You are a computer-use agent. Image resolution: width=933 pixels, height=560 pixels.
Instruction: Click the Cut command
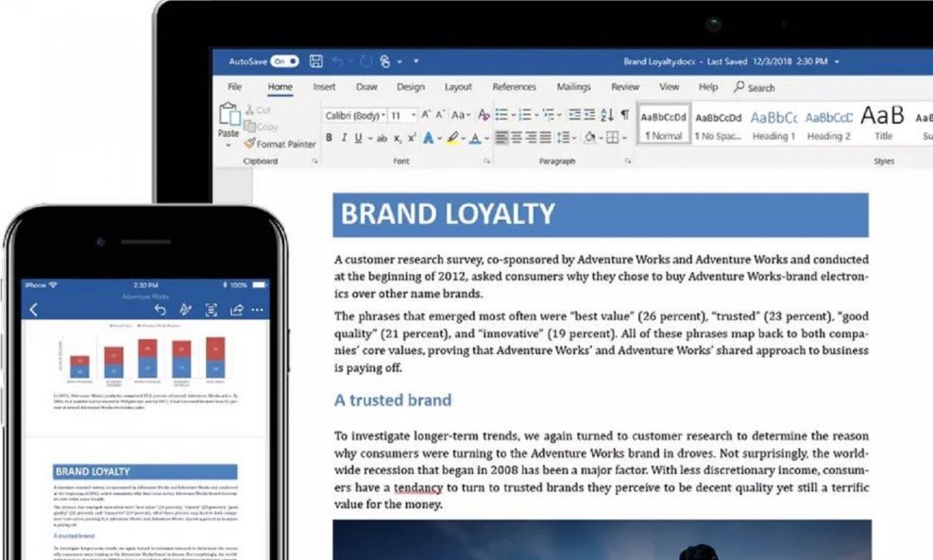click(x=258, y=110)
